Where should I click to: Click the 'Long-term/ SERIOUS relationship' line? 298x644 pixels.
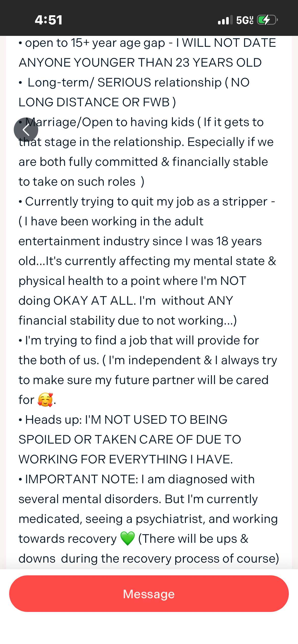click(125, 82)
